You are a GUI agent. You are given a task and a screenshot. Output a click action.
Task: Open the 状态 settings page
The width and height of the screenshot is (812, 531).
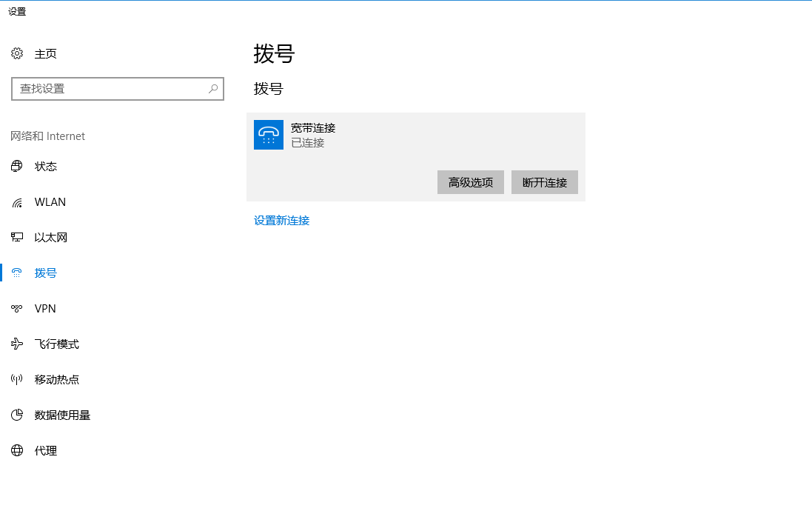[x=46, y=167]
